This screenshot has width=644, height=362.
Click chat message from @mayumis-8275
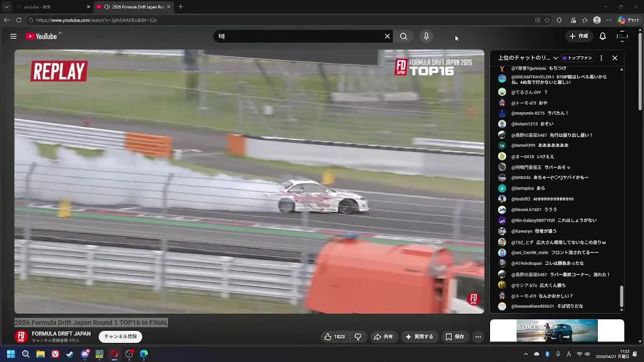pos(558,113)
